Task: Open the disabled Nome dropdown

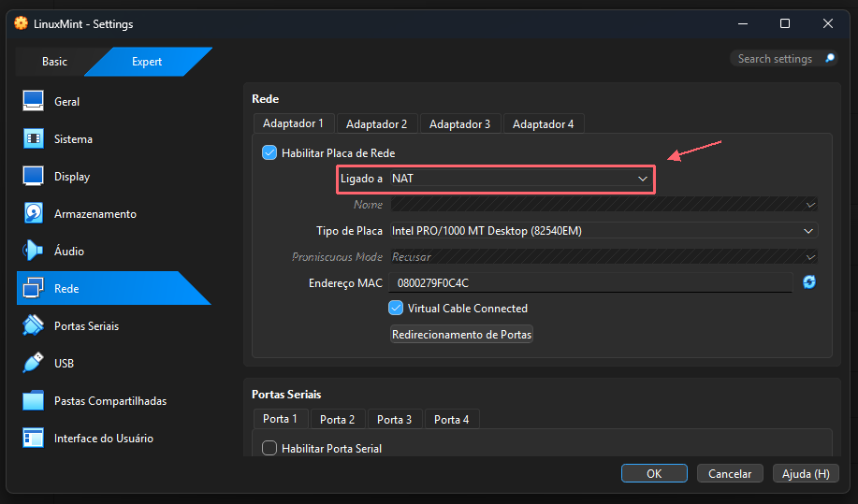Action: coord(604,205)
